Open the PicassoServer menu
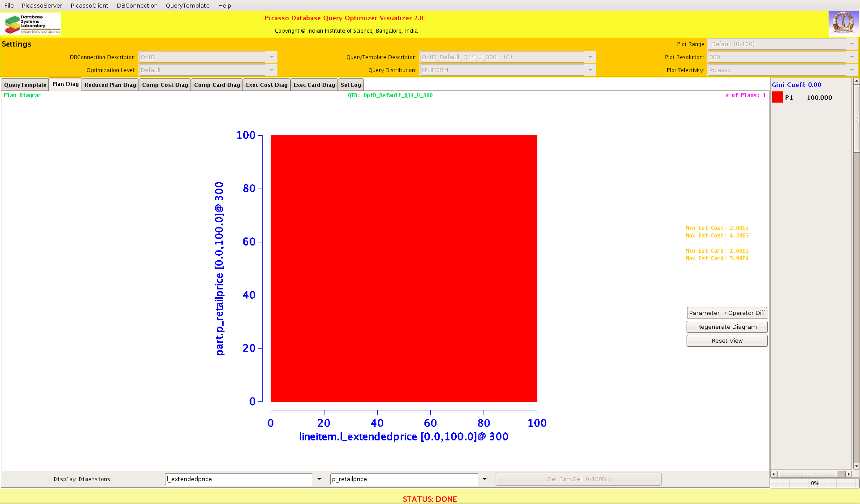Image resolution: width=860 pixels, height=504 pixels. pos(42,5)
